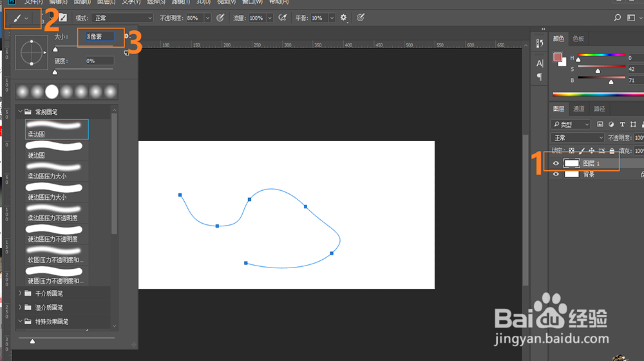The height and width of the screenshot is (361, 644).
Task: Select the bright white recent brush thumbnail
Action: click(52, 92)
